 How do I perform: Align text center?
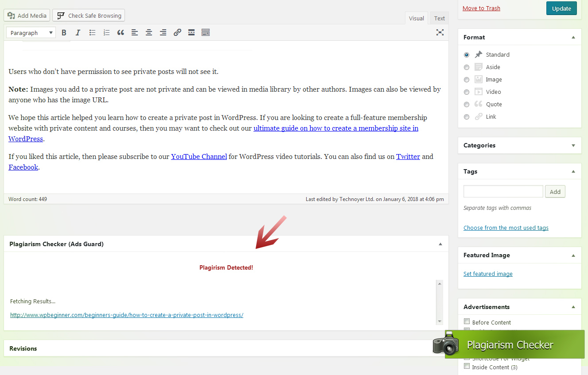(x=149, y=32)
